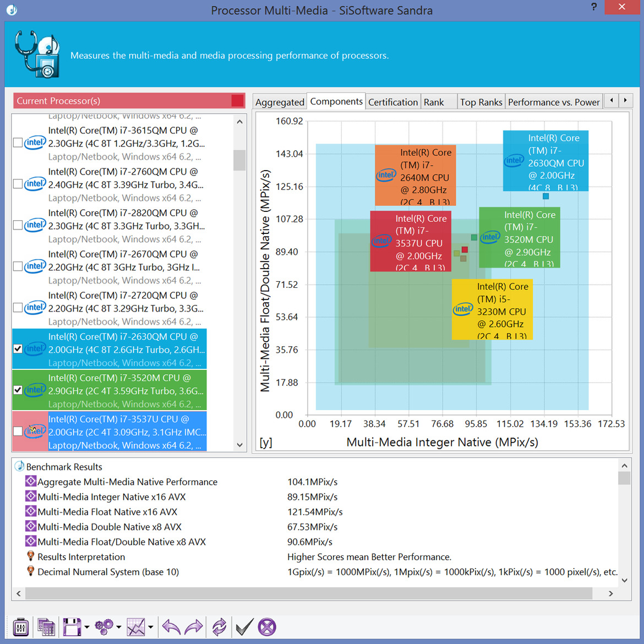This screenshot has width=644, height=644.
Task: Open the save button dropdown arrow
Action: (x=86, y=627)
